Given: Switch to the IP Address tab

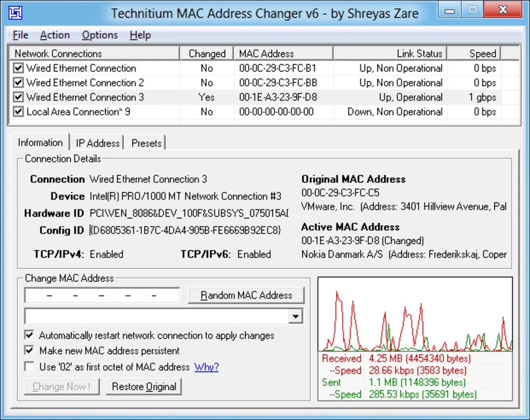Looking at the screenshot, I should click(x=98, y=143).
